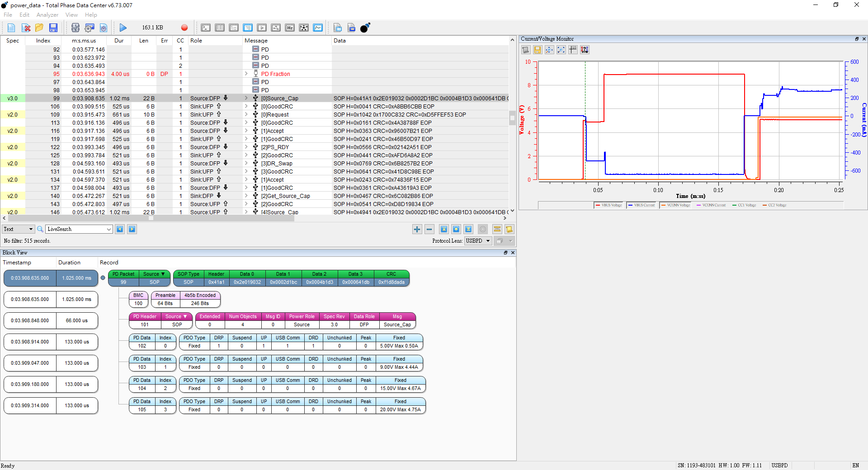Toggle VBUS Current in graph legend
868x470 pixels.
coord(642,205)
